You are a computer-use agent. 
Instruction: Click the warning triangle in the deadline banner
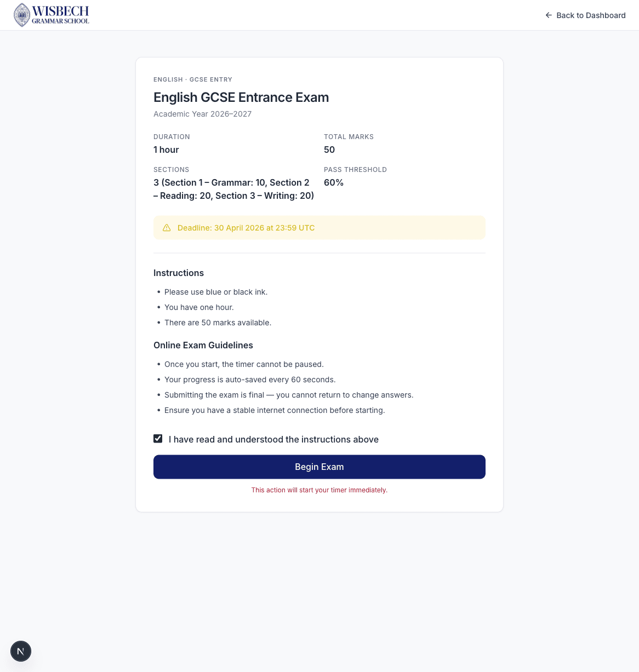[x=167, y=227]
